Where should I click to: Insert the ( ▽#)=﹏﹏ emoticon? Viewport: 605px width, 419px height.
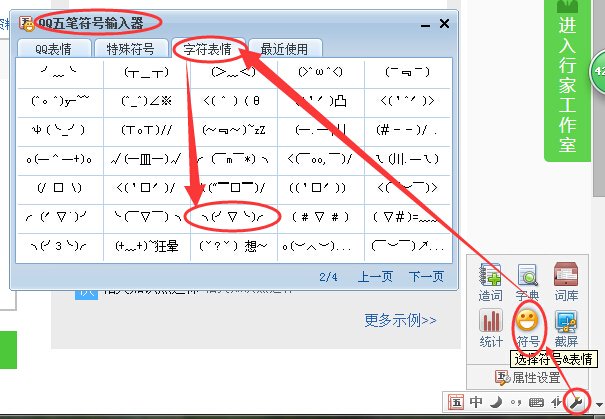(x=407, y=217)
